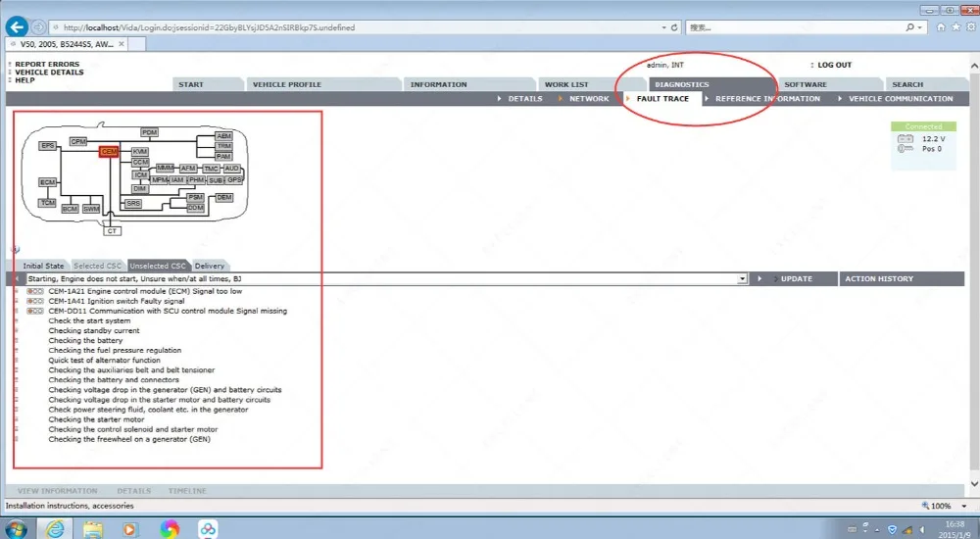
Task: Select the EPS module node
Action: pos(47,146)
